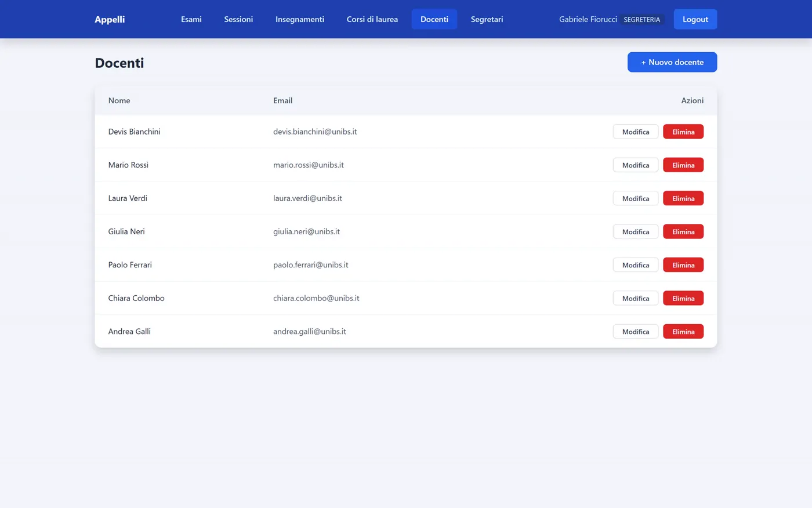
Task: Click Modifica for Mario Rossi
Action: (x=636, y=165)
